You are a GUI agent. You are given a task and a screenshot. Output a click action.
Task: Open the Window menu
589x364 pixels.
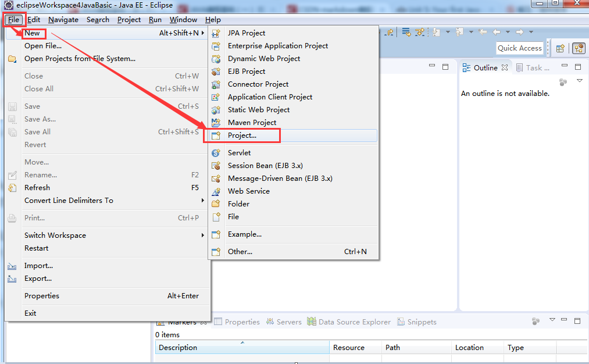(183, 20)
